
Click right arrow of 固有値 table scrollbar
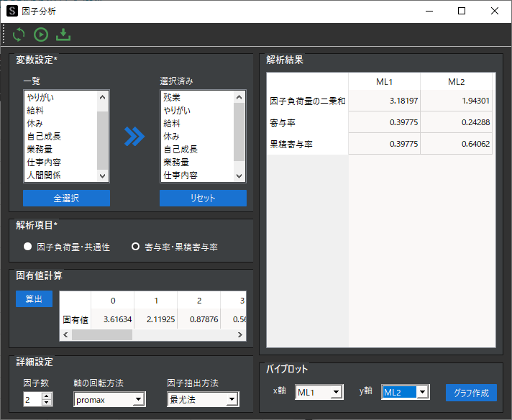pyautogui.click(x=240, y=334)
